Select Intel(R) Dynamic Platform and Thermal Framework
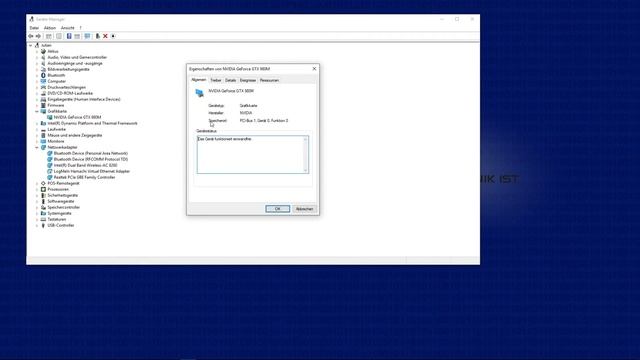The width and height of the screenshot is (640, 360). tap(92, 123)
